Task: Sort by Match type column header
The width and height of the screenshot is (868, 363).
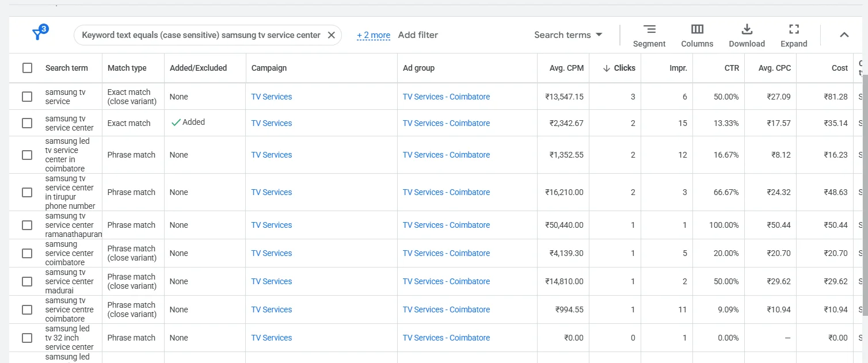Action: [x=127, y=68]
